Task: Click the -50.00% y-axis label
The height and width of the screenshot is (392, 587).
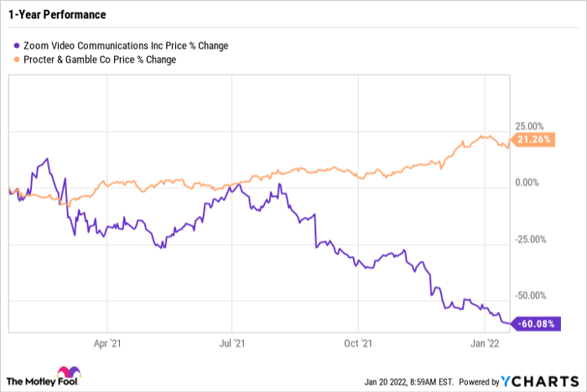Action: 530,296
